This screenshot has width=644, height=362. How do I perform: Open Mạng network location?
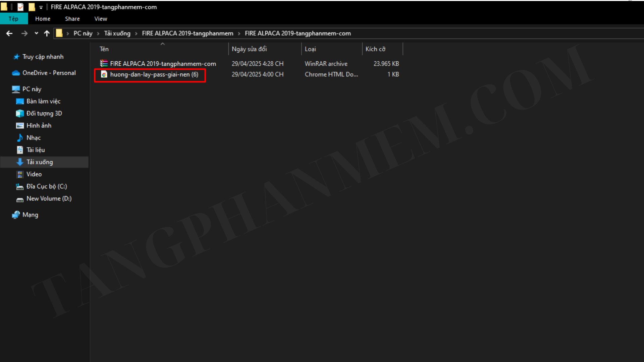point(30,215)
